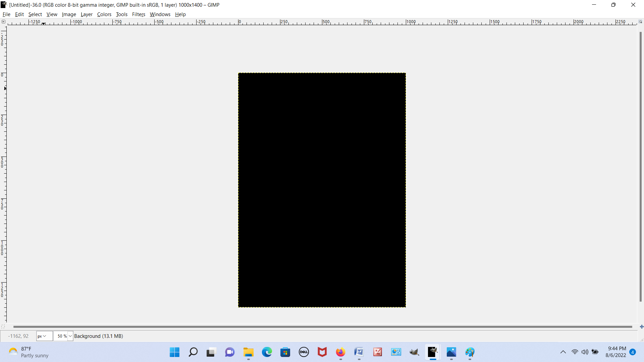Open Microsoft Store from the taskbar
The image size is (644, 362).
285,352
